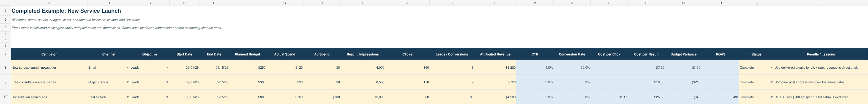This screenshot has height=104, width=868.
Task: Click the $4,500 attributed revenue cell
Action: coord(495,97)
